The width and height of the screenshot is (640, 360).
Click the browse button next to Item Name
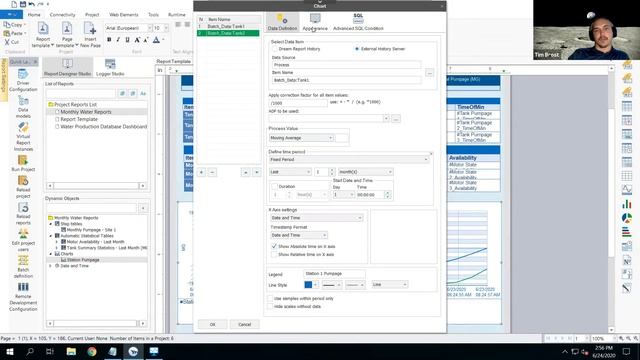point(429,73)
